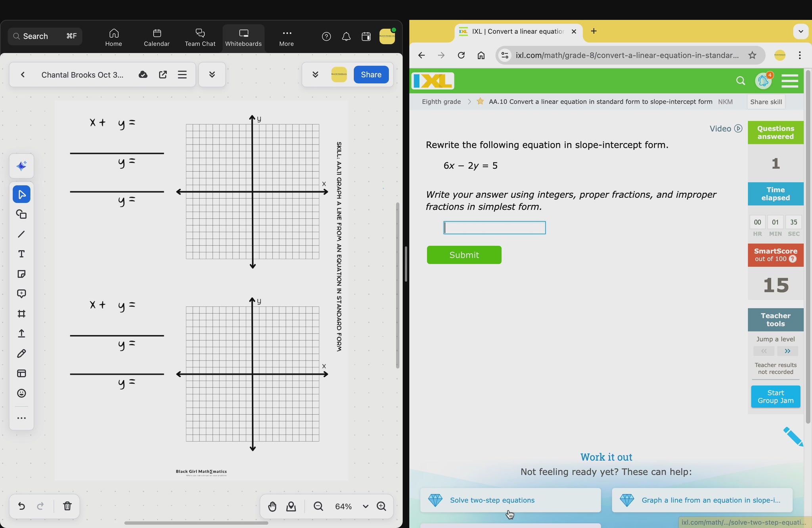The height and width of the screenshot is (528, 812).
Task: Jump forward a level in Teacher tools
Action: [x=787, y=351]
